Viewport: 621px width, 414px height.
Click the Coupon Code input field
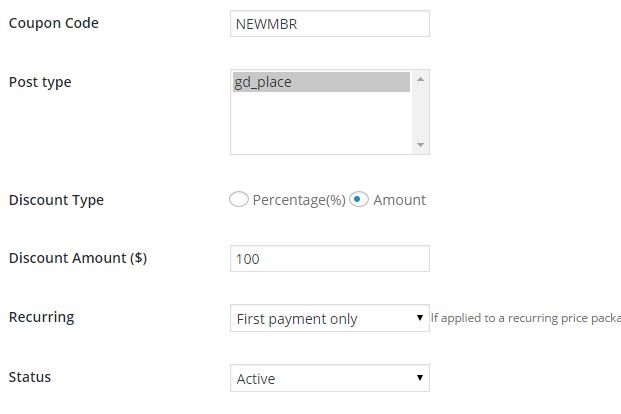tap(329, 23)
